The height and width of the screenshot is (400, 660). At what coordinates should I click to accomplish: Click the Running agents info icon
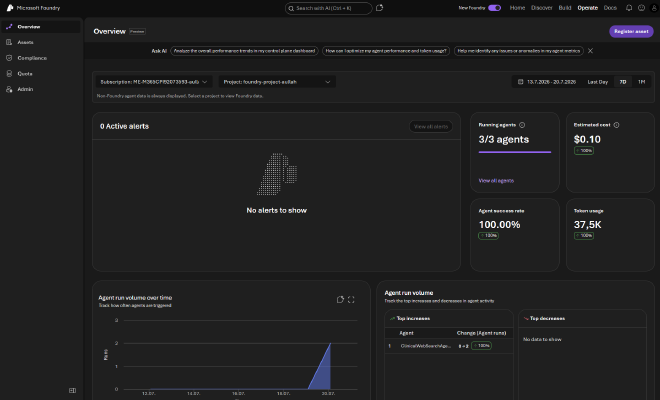click(x=522, y=125)
